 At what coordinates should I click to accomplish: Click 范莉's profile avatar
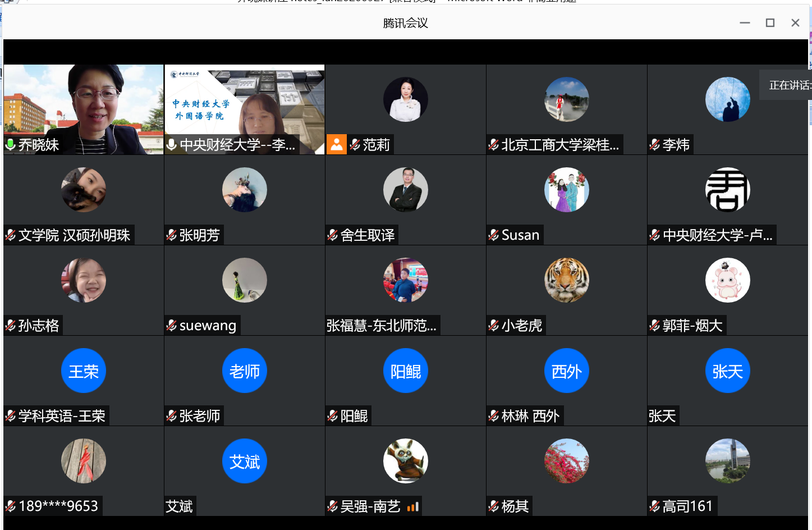(x=406, y=99)
